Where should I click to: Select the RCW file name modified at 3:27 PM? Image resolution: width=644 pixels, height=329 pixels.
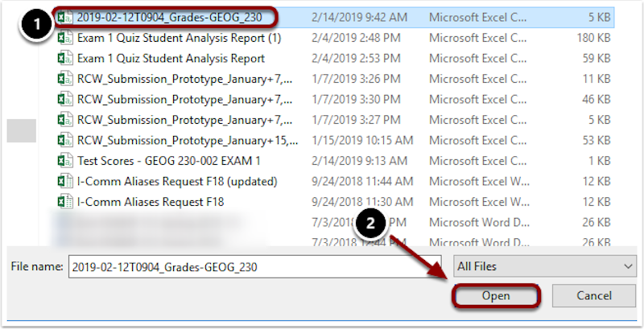(x=180, y=119)
